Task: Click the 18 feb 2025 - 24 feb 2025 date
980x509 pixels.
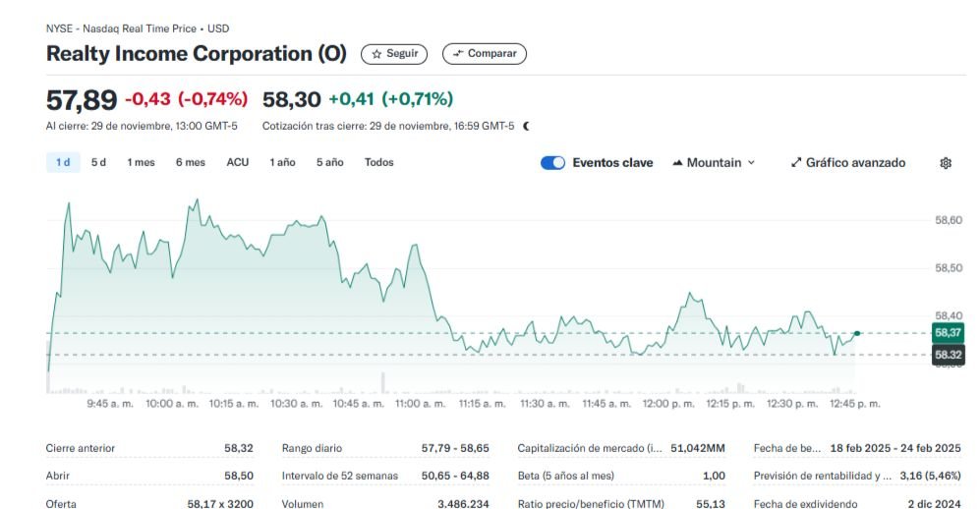Action: pyautogui.click(x=895, y=448)
